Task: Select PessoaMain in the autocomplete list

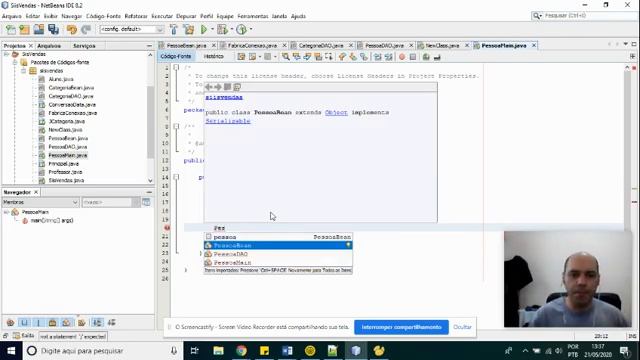Action: [278, 262]
